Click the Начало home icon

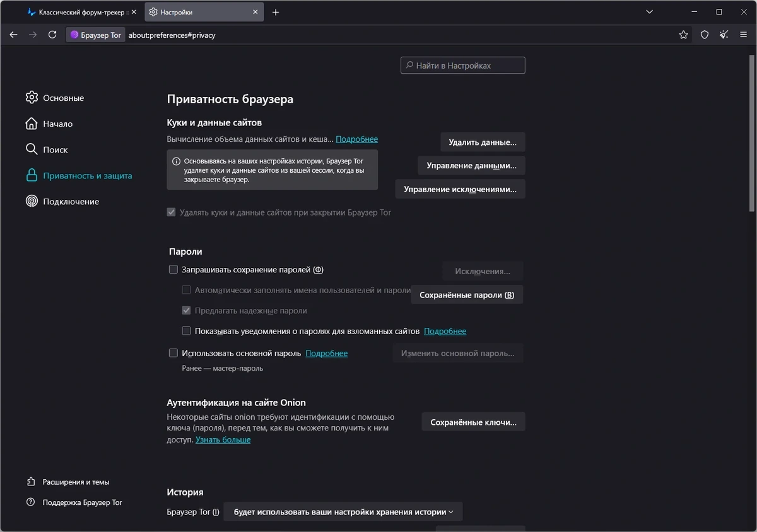point(32,124)
